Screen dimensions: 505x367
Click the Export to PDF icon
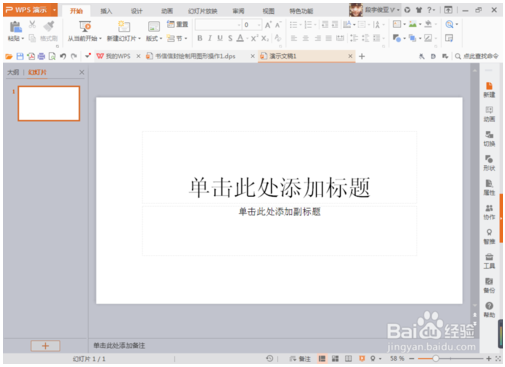31,56
